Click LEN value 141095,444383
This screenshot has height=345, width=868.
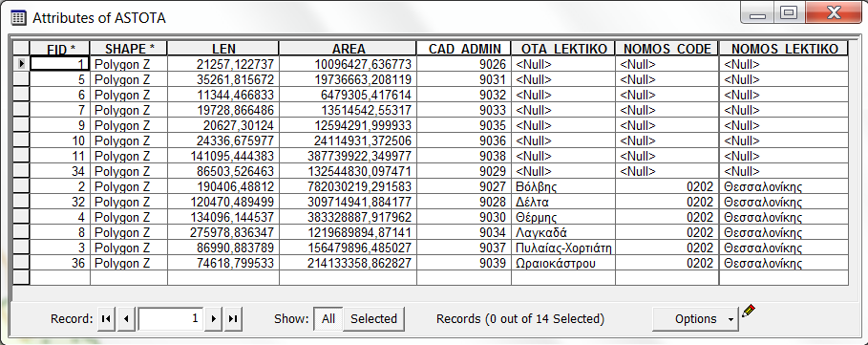223,156
